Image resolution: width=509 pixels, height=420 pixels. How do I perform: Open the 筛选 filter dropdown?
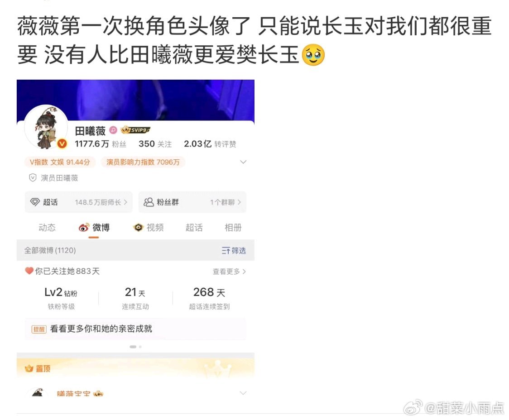234,250
